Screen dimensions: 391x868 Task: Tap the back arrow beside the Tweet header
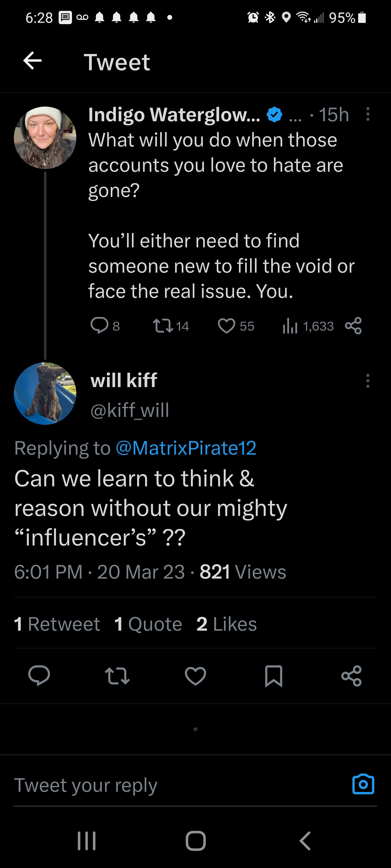tap(32, 61)
